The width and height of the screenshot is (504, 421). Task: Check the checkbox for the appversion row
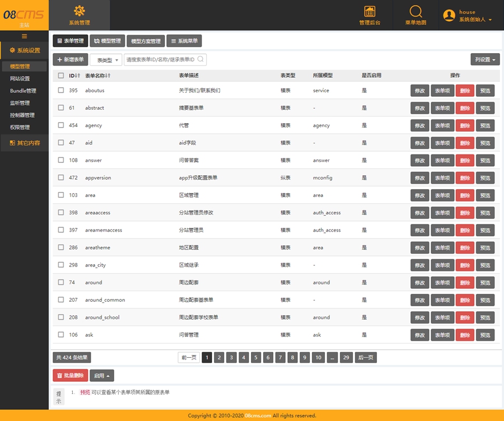click(x=62, y=177)
